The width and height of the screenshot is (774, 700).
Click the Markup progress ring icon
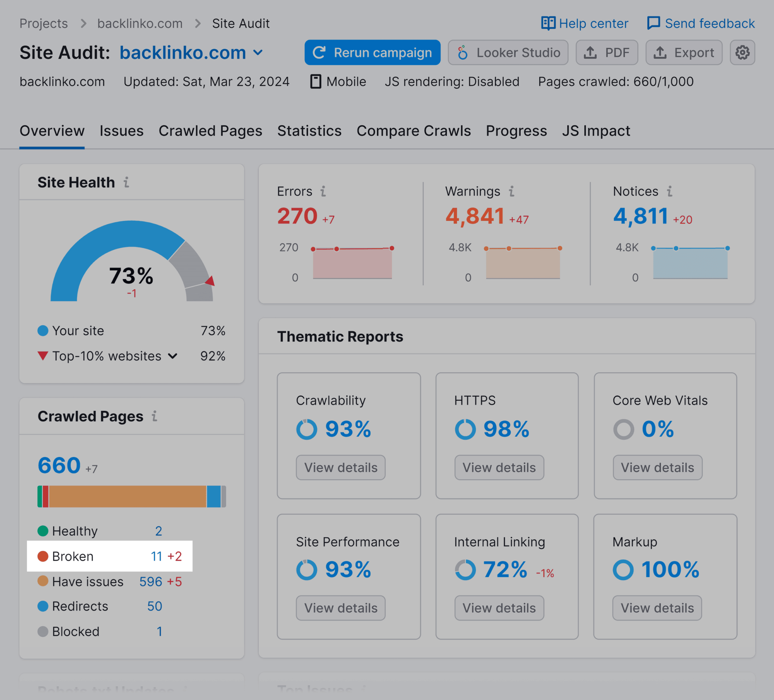pyautogui.click(x=623, y=570)
